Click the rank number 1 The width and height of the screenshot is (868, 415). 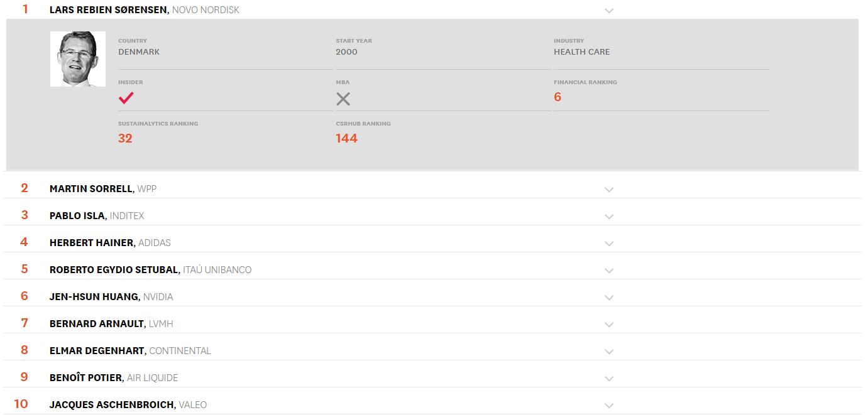(25, 9)
